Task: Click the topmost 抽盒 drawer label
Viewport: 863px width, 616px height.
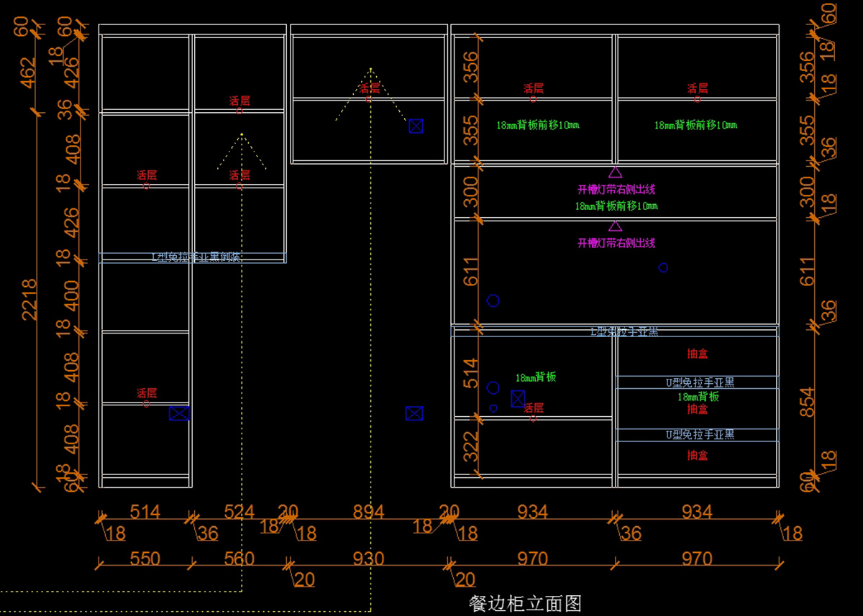Action: point(698,354)
